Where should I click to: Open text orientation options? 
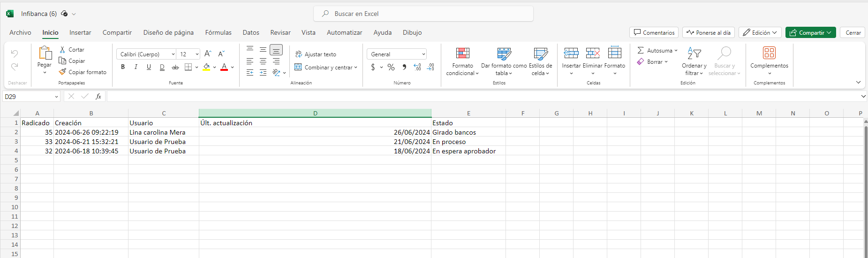coord(279,73)
